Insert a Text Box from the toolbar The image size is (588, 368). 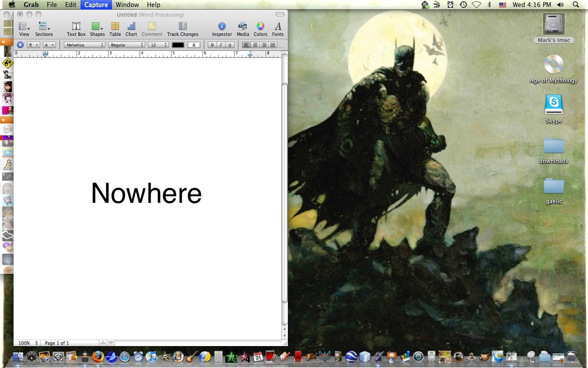click(x=76, y=29)
